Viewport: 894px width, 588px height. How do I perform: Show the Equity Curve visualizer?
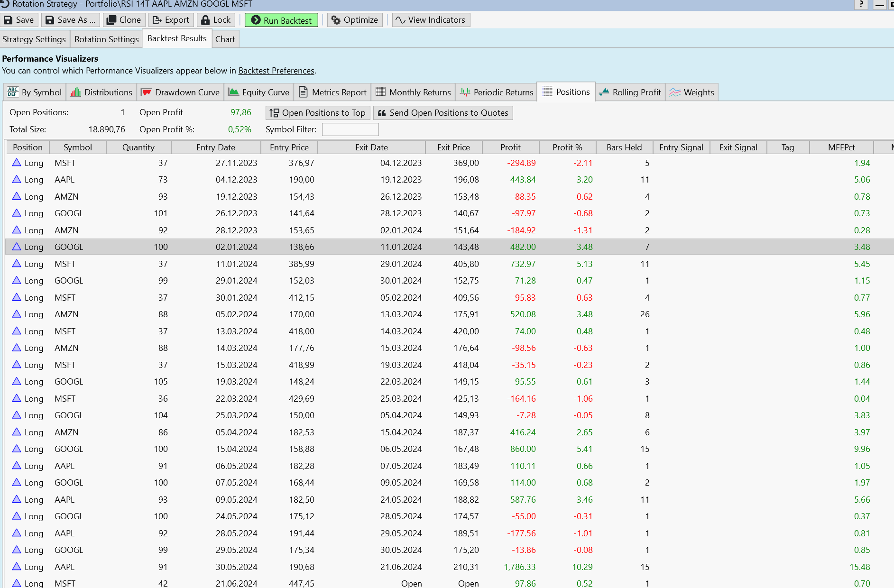(259, 92)
